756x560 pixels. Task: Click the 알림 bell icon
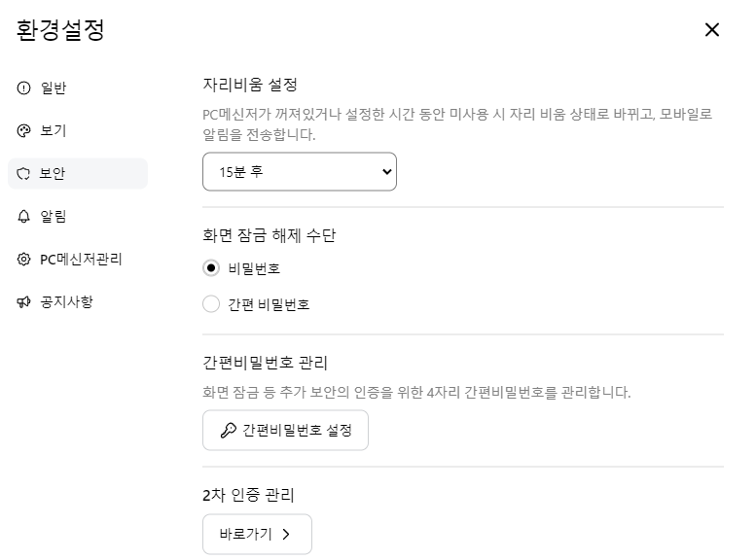pos(24,217)
